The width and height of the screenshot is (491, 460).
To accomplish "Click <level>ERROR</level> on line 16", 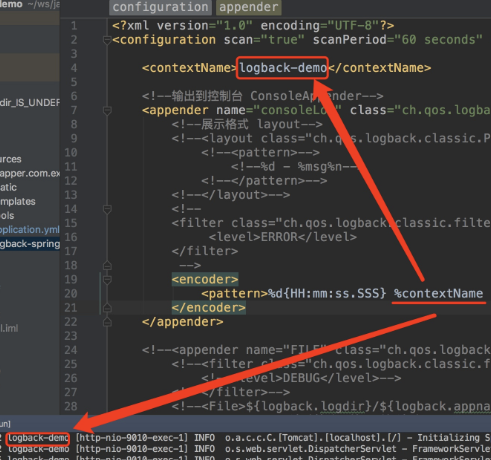I will pos(283,237).
